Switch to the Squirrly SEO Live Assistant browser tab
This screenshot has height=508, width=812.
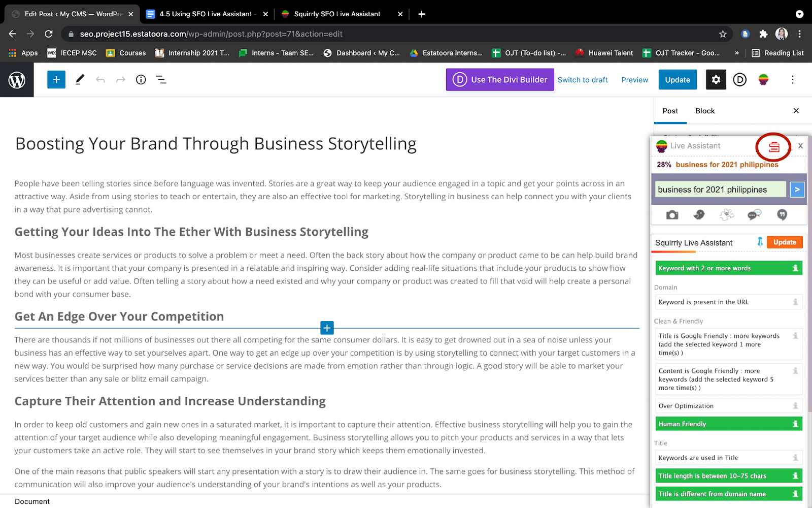tap(337, 14)
